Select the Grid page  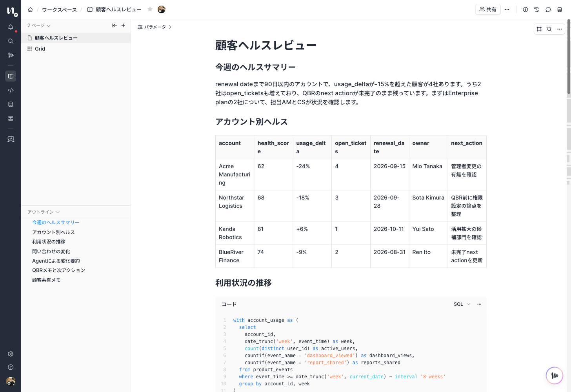pos(76,49)
